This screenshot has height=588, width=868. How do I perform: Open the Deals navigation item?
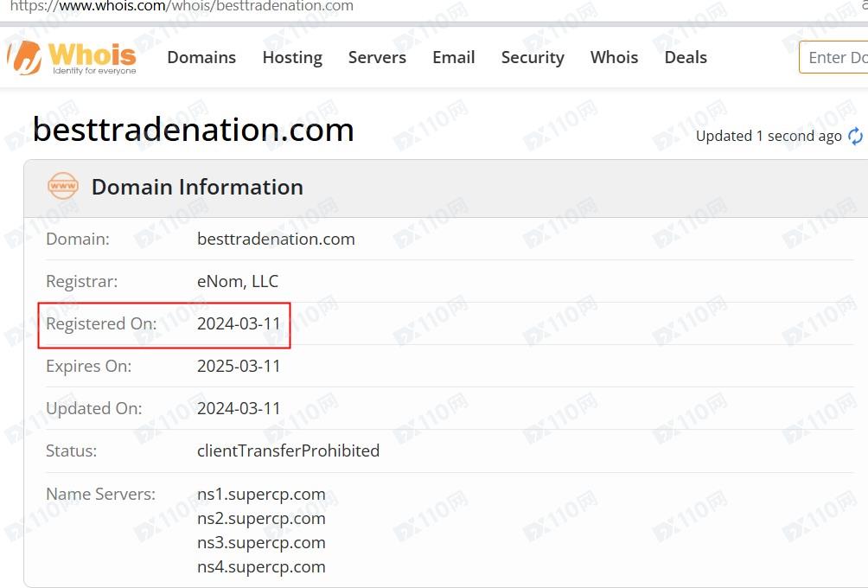click(x=686, y=57)
